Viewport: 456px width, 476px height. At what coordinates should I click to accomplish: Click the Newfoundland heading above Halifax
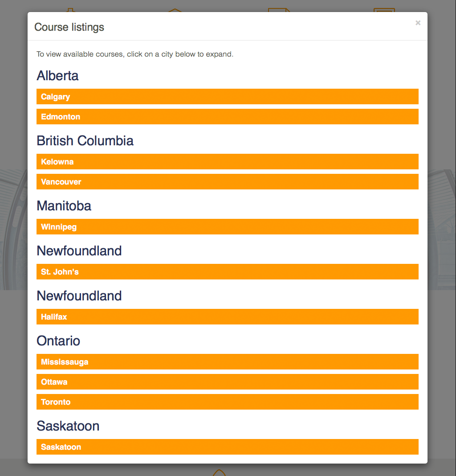[79, 296]
